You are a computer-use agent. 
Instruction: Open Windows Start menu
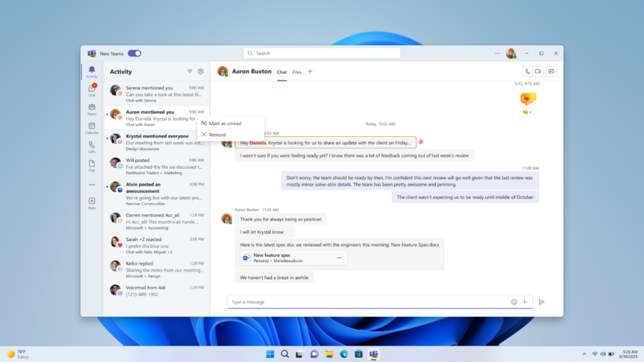[270, 354]
